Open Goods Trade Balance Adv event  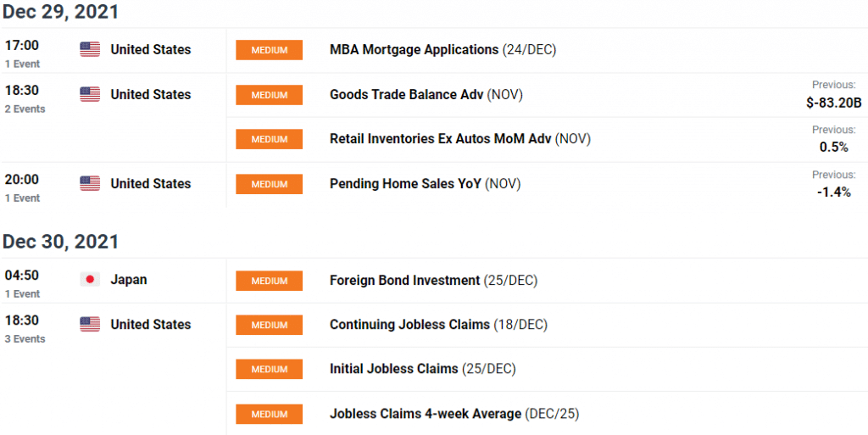click(406, 95)
